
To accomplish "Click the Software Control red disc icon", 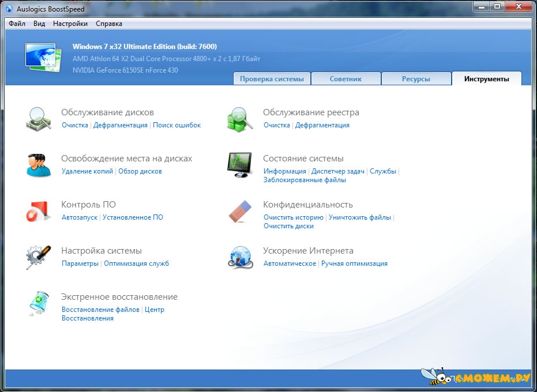I will 38,211.
